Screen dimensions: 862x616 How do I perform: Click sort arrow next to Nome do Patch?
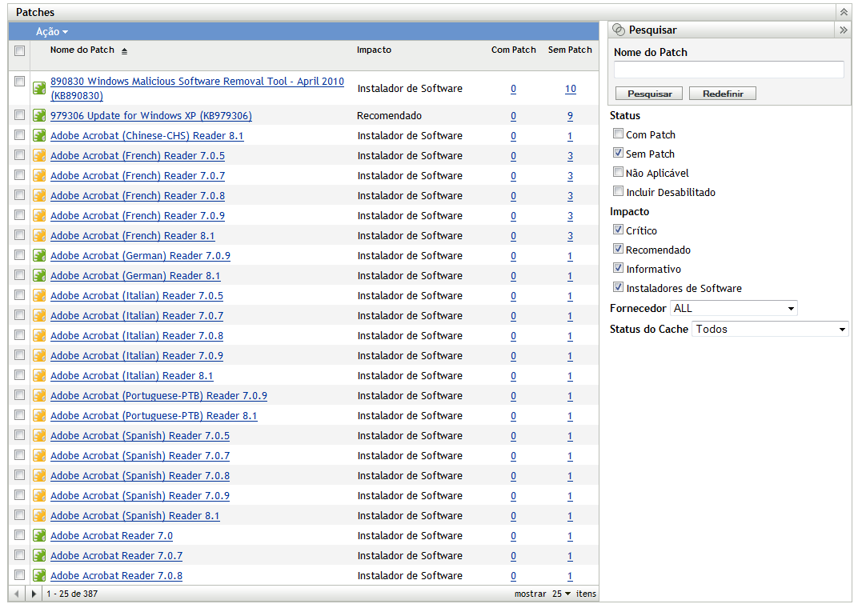coord(124,51)
